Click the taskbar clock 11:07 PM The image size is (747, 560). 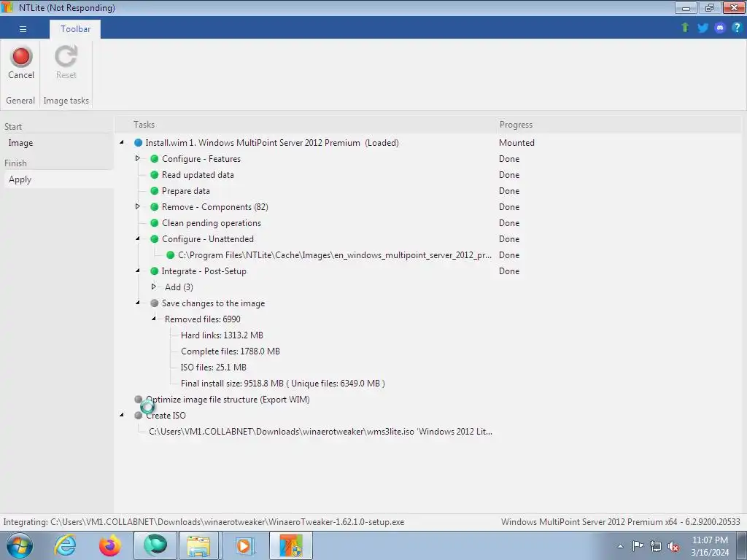[710, 545]
